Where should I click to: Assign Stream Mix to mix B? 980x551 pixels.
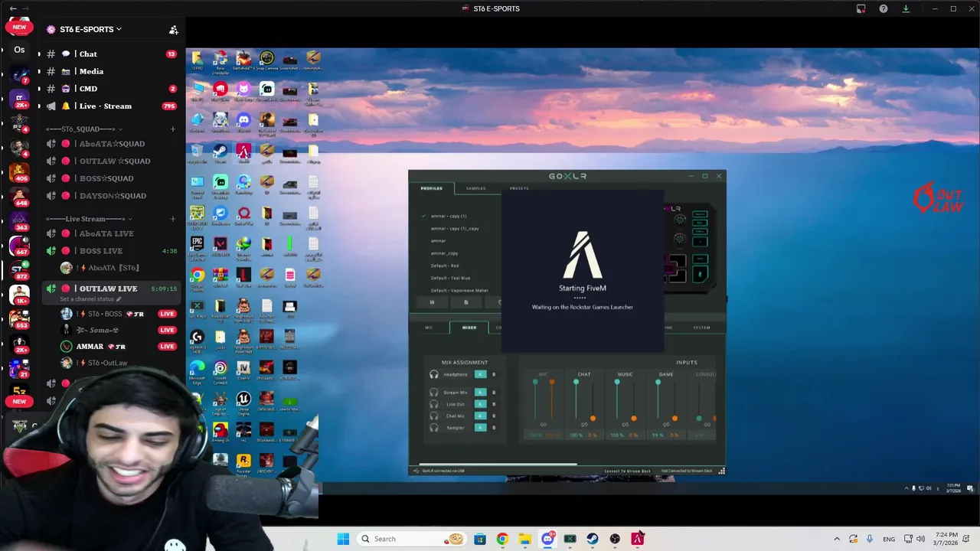pyautogui.click(x=494, y=393)
